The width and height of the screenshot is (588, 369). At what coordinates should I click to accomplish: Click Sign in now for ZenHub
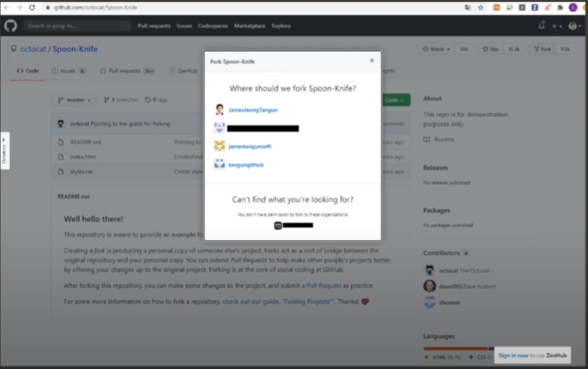[513, 355]
